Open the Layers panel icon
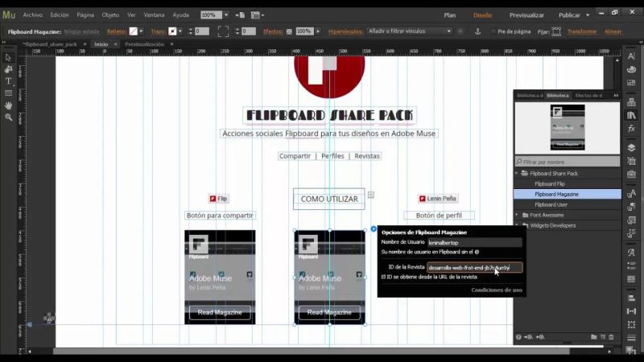Viewport: 644px width, 362px height. coord(631,147)
